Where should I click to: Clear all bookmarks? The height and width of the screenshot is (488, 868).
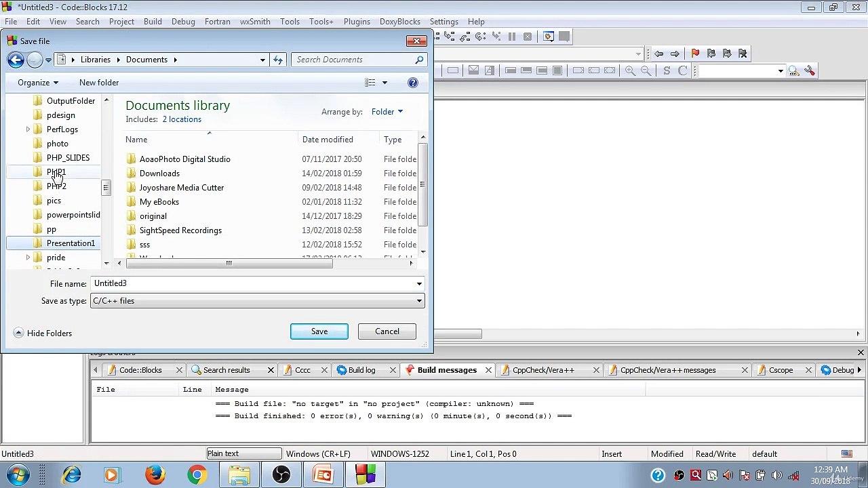pyautogui.click(x=743, y=54)
